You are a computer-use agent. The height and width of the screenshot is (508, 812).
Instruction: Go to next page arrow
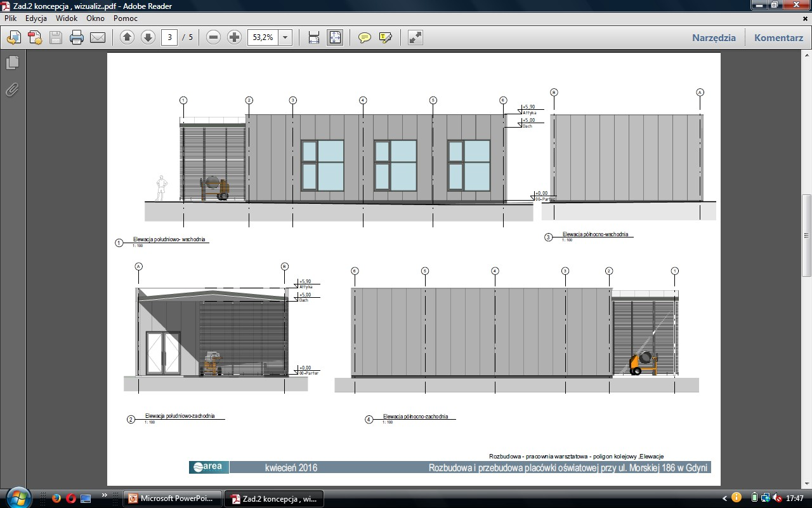click(148, 37)
